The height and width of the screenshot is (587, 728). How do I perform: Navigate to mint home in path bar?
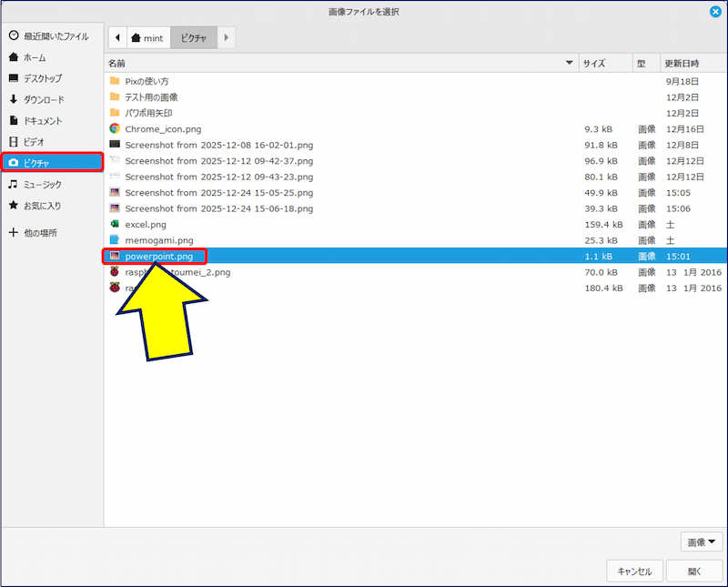coord(147,38)
